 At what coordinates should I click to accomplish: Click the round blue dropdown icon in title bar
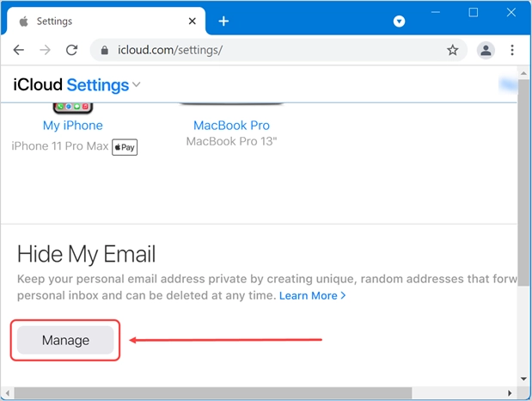pos(399,22)
